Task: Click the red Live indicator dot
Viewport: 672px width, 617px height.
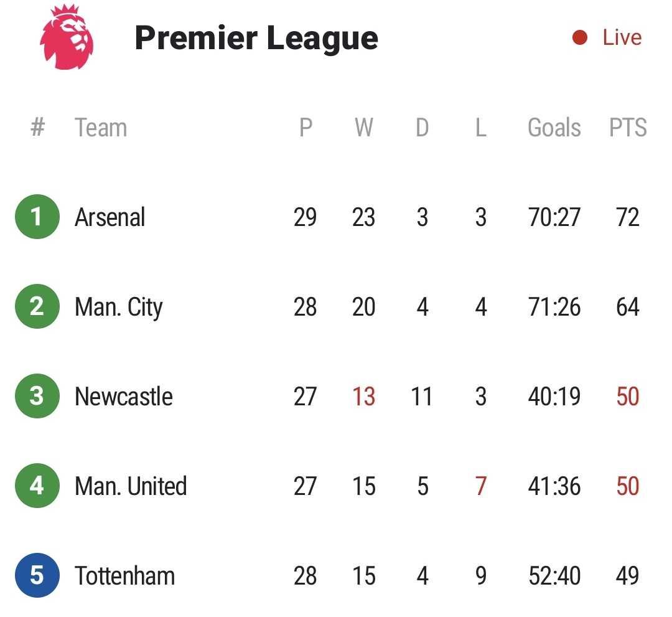Action: 579,37
